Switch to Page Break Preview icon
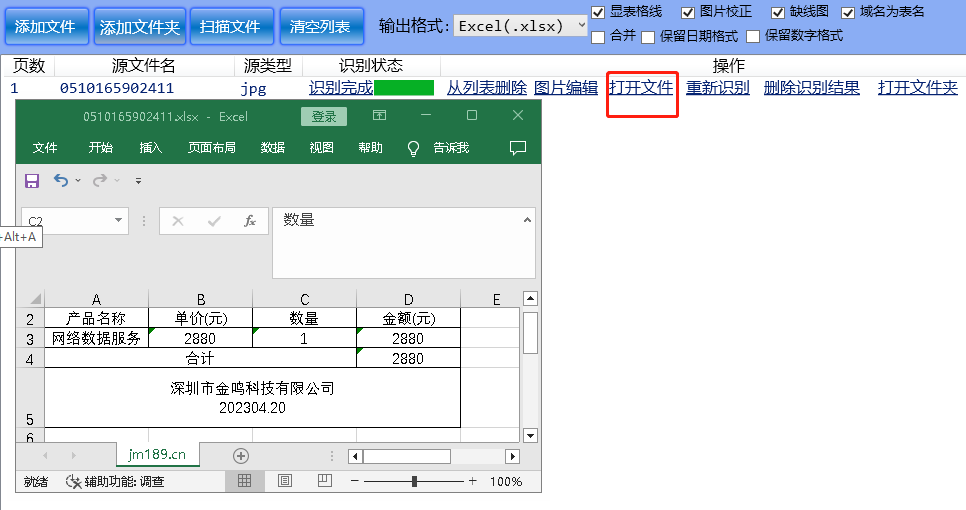Viewport: 966px width, 510px height. 325,481
